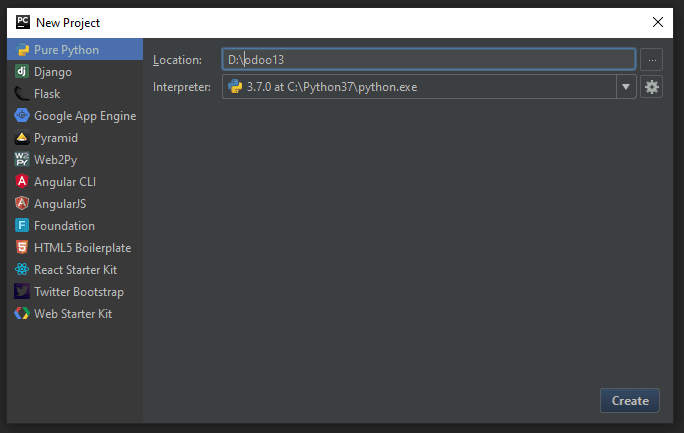The width and height of the screenshot is (684, 433).
Task: Click the New Project title text
Action: tap(68, 23)
